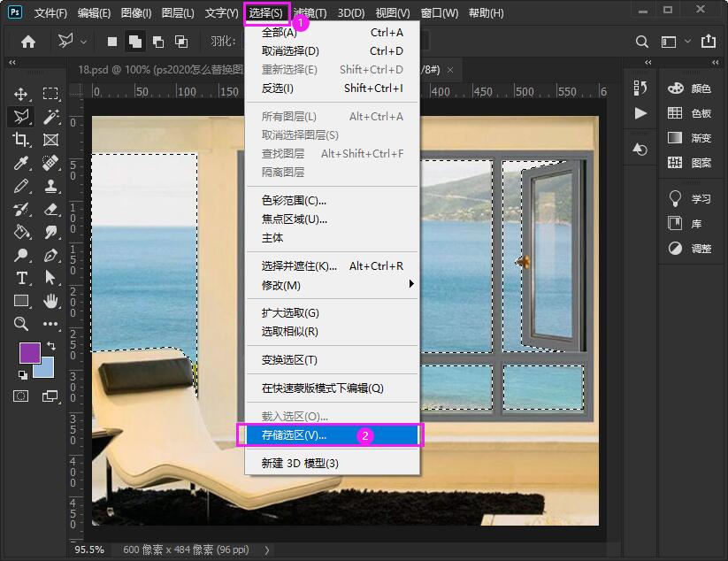Change screen mode at the toolbox bottom
Screen dimensions: 728x561
click(50, 396)
